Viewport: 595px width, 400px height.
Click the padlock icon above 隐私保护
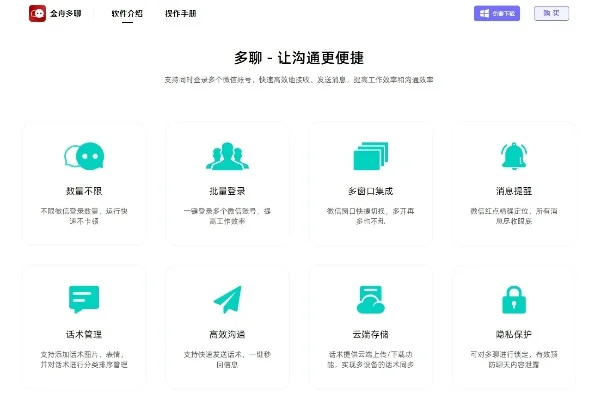pyautogui.click(x=514, y=299)
